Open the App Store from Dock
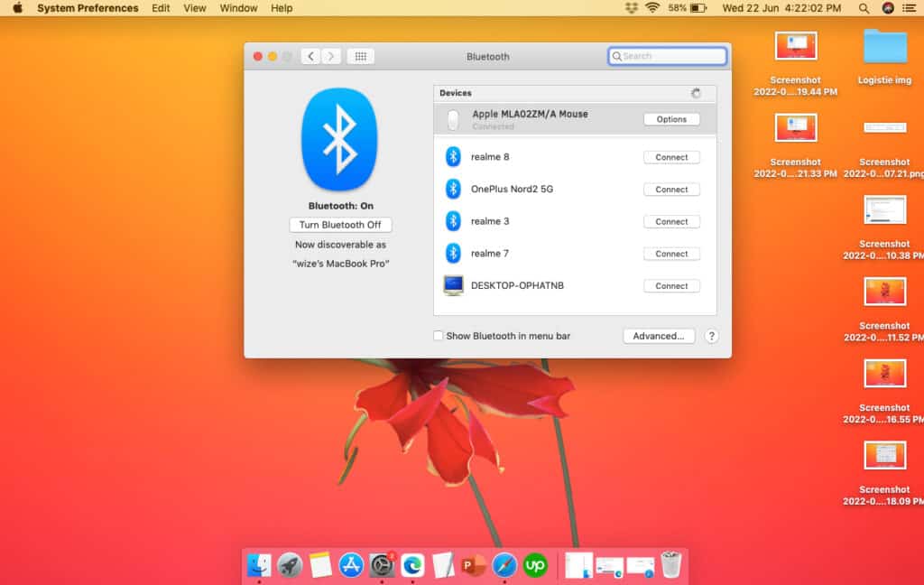 (351, 565)
